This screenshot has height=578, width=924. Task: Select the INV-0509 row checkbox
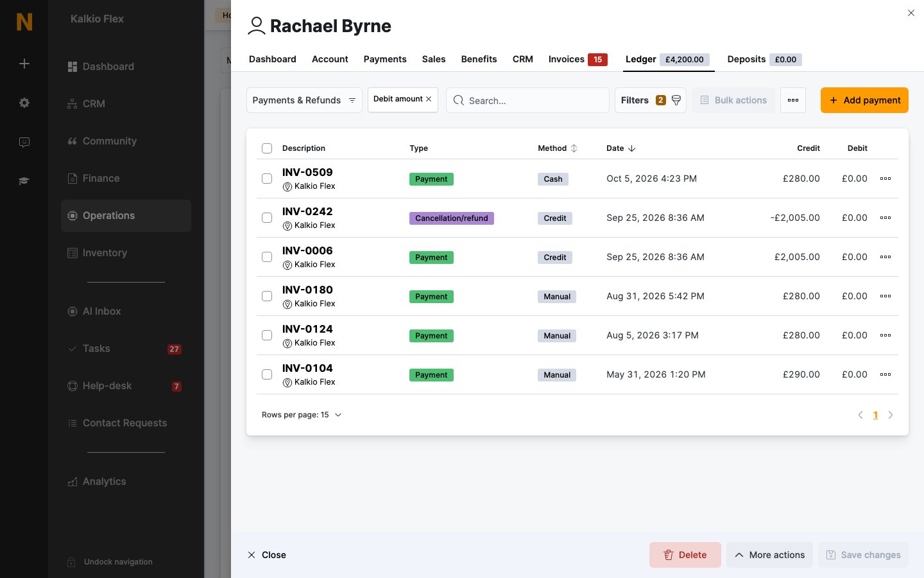tap(267, 179)
